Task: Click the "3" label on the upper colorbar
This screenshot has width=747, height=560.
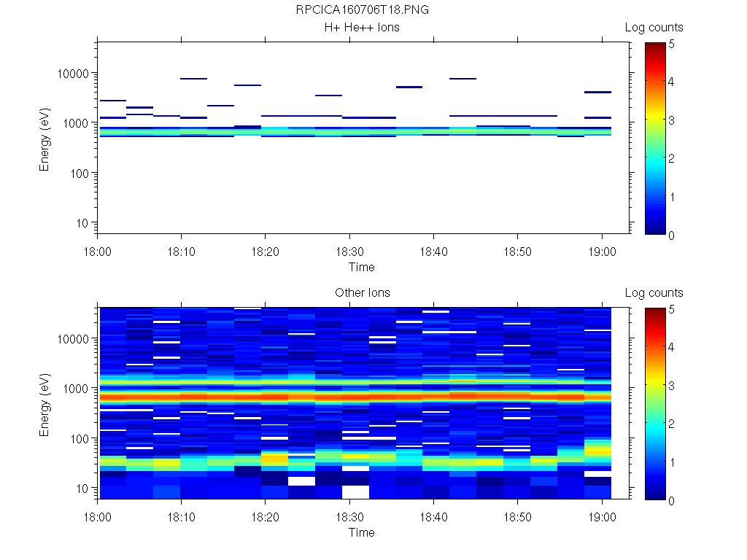Action: pyautogui.click(x=671, y=120)
